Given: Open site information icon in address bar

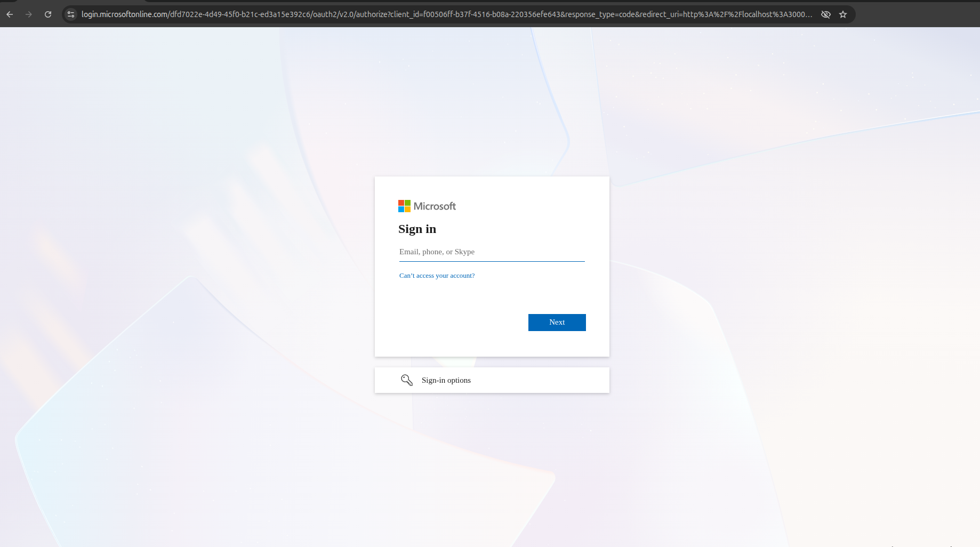Looking at the screenshot, I should (x=71, y=14).
